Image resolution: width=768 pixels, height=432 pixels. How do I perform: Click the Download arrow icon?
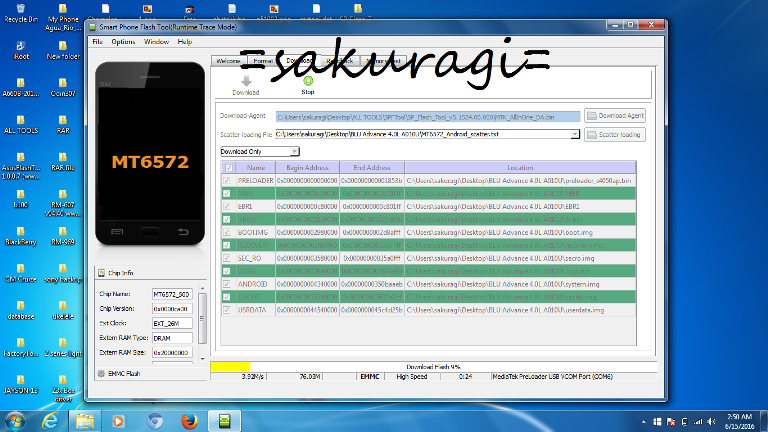point(245,81)
